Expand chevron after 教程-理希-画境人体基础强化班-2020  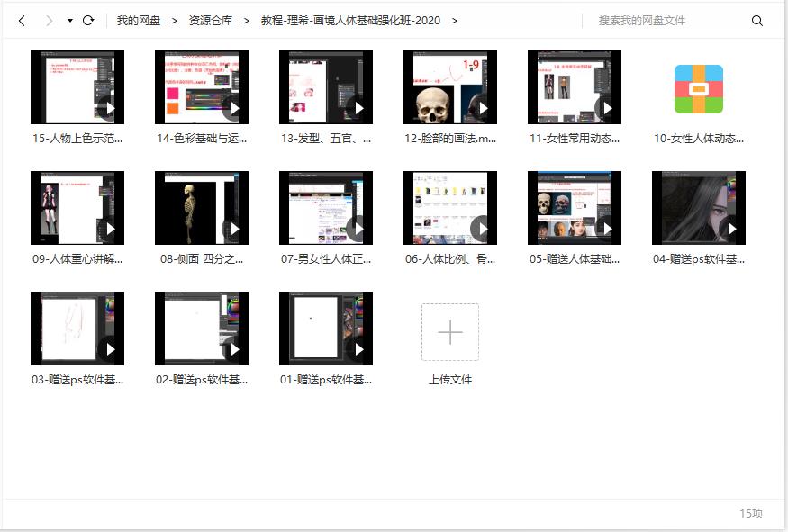click(x=455, y=20)
